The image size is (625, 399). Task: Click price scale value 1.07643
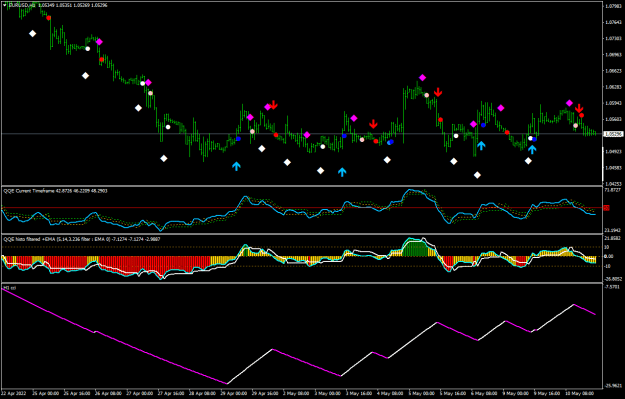coord(614,22)
